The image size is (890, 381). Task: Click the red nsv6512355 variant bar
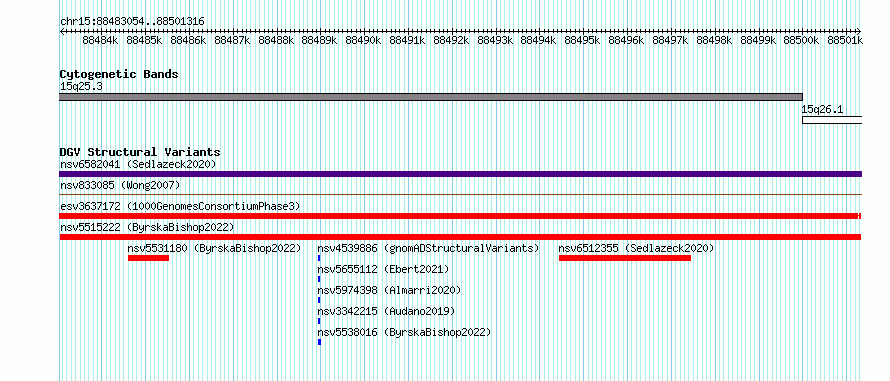625,258
